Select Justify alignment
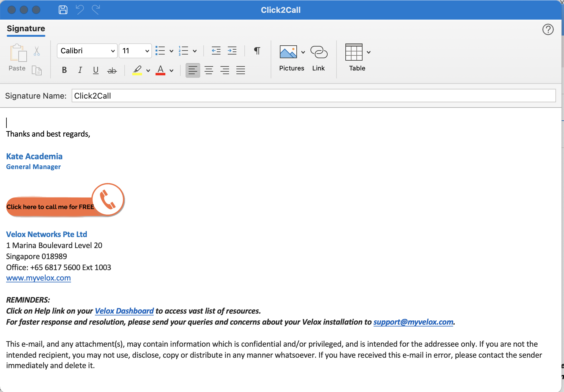Screen dimensions: 564x392 pyautogui.click(x=241, y=70)
